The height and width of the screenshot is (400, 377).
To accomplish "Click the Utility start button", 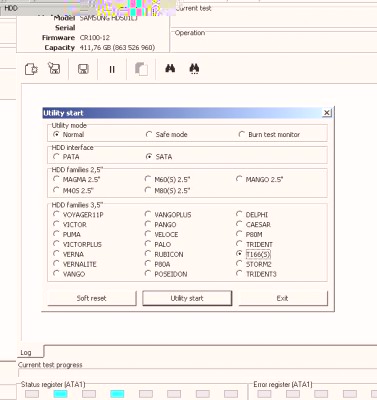I will (x=187, y=298).
